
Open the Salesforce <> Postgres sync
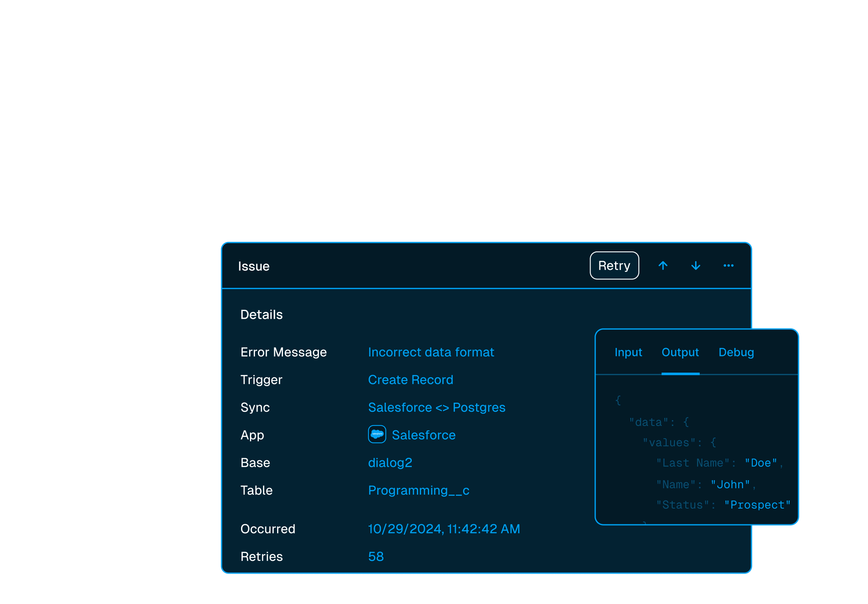[x=436, y=407]
